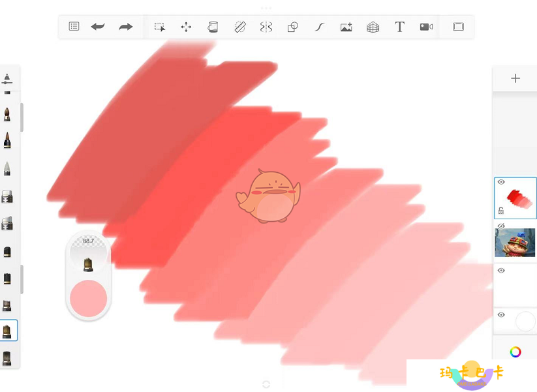Select the Draw Styles shapes tool

click(293, 27)
